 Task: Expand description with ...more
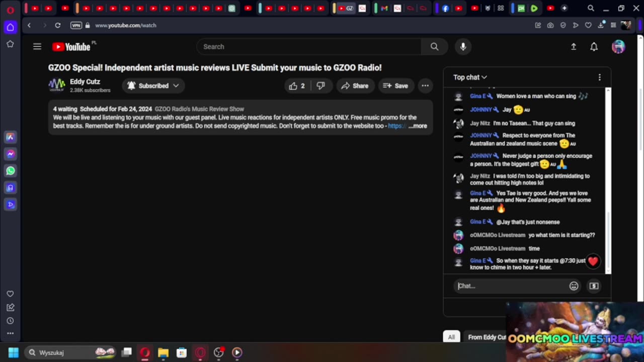pos(418,126)
